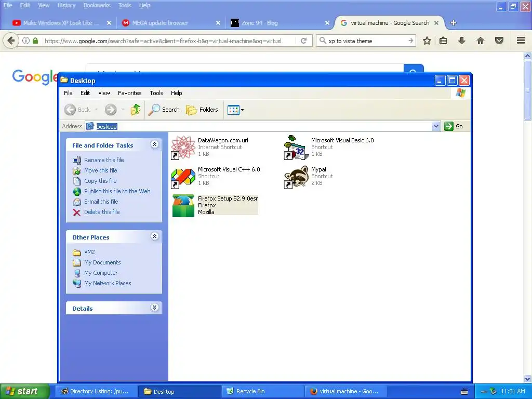Select the Firefox Setup 52.9.0esr installer icon
Image resolution: width=532 pixels, height=399 pixels.
coord(183,206)
